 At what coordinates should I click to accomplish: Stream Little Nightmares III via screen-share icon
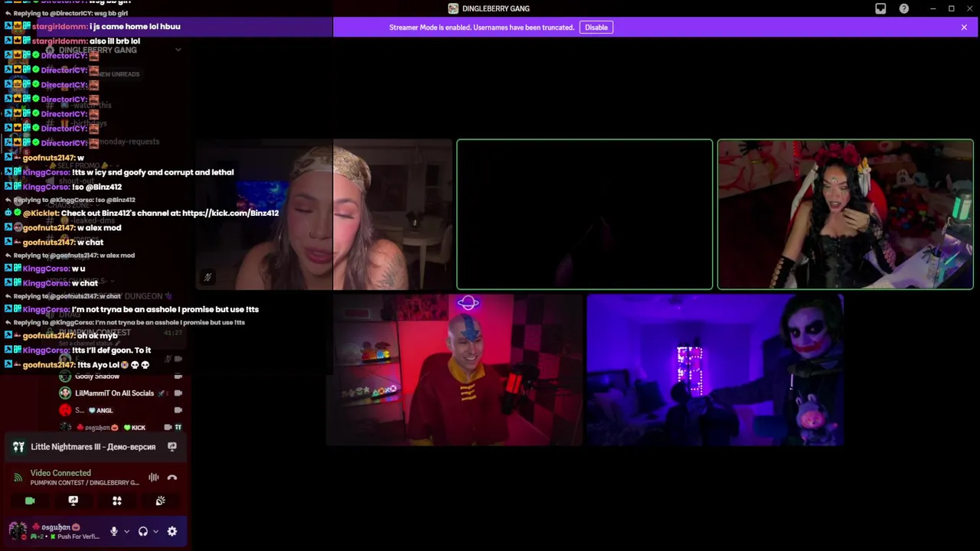[172, 447]
